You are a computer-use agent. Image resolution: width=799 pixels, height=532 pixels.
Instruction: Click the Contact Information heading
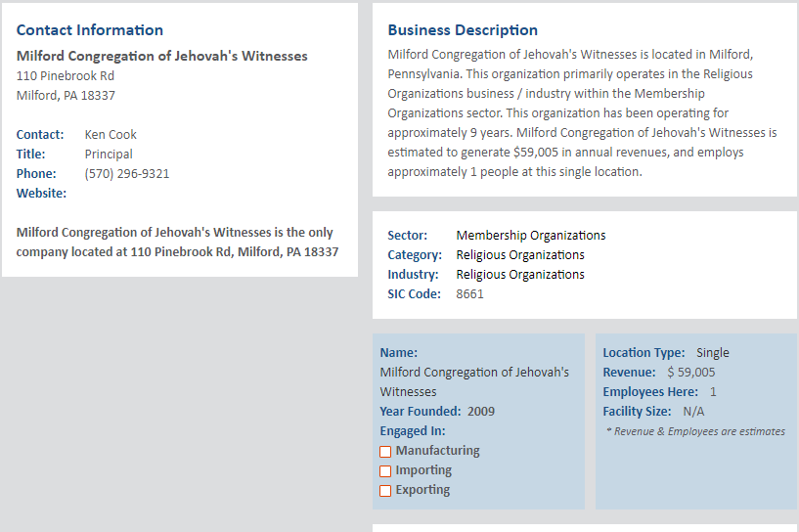click(90, 30)
